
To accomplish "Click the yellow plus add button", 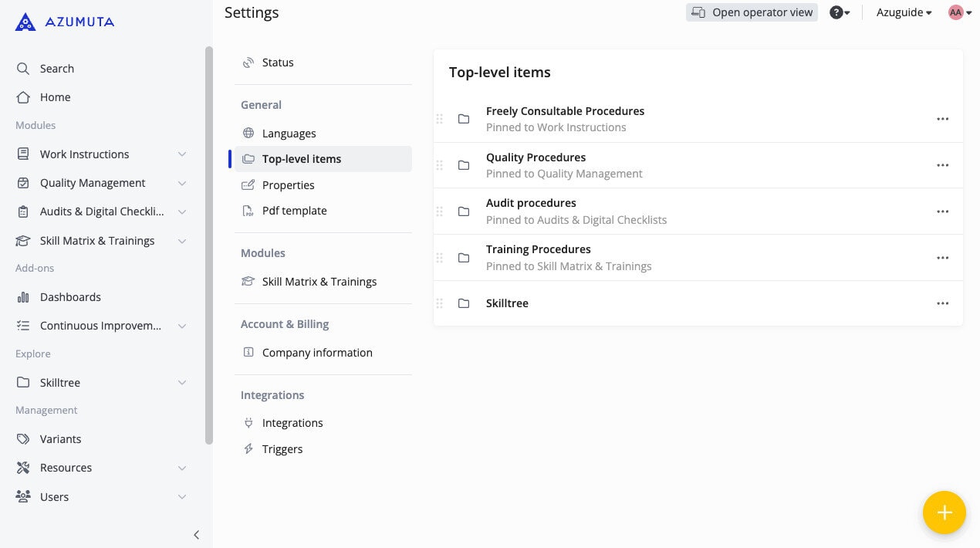I will pos(944,512).
